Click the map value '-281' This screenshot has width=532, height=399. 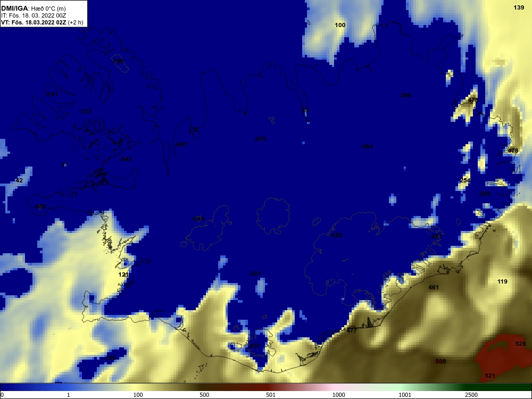click(x=436, y=237)
